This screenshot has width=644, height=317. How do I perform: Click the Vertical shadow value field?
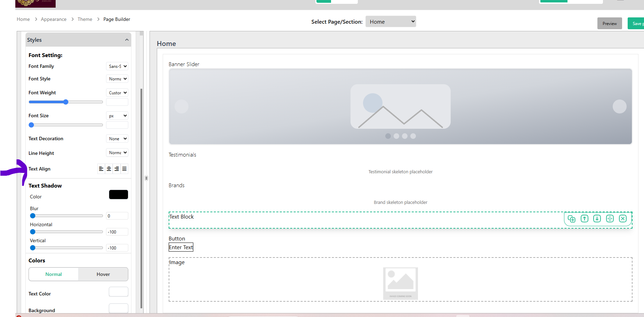(117, 248)
